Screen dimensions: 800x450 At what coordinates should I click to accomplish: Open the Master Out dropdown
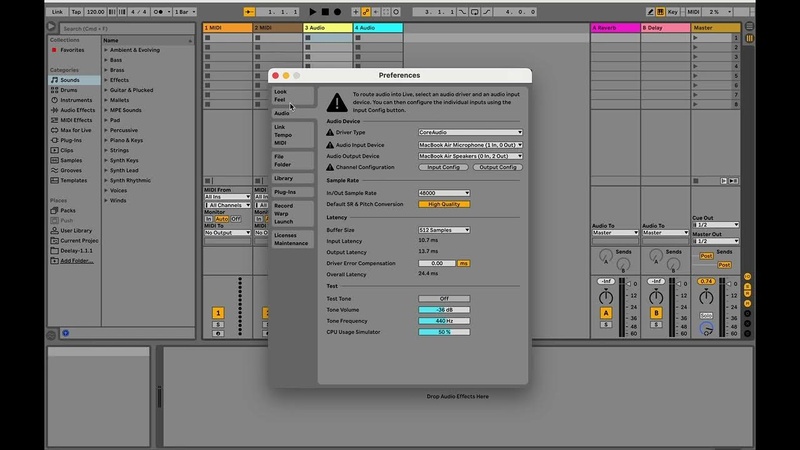point(715,241)
